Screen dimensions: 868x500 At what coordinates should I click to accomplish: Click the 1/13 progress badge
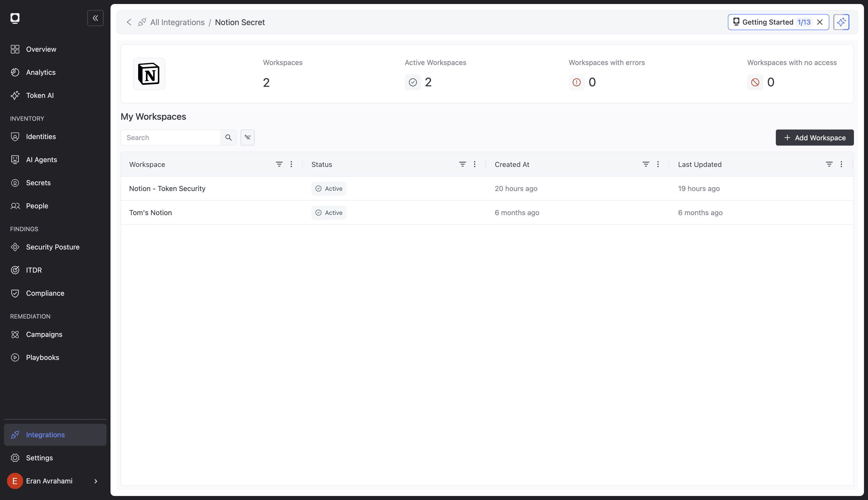[x=804, y=22]
